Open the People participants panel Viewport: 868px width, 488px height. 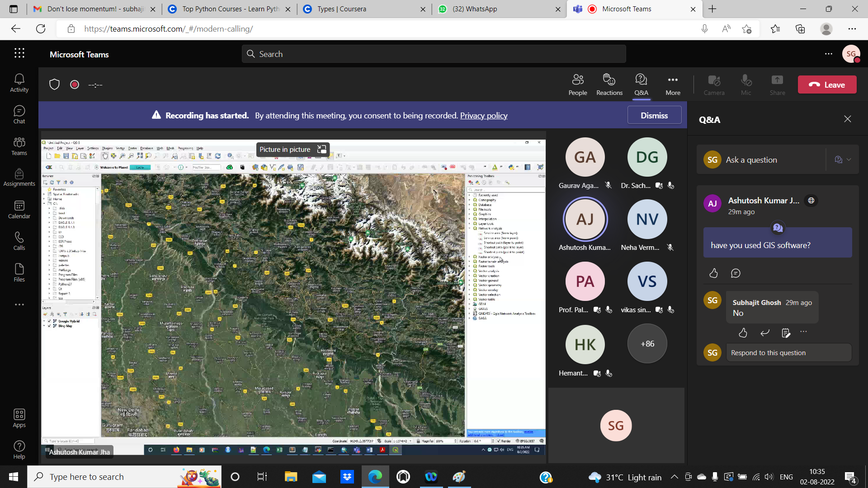578,84
